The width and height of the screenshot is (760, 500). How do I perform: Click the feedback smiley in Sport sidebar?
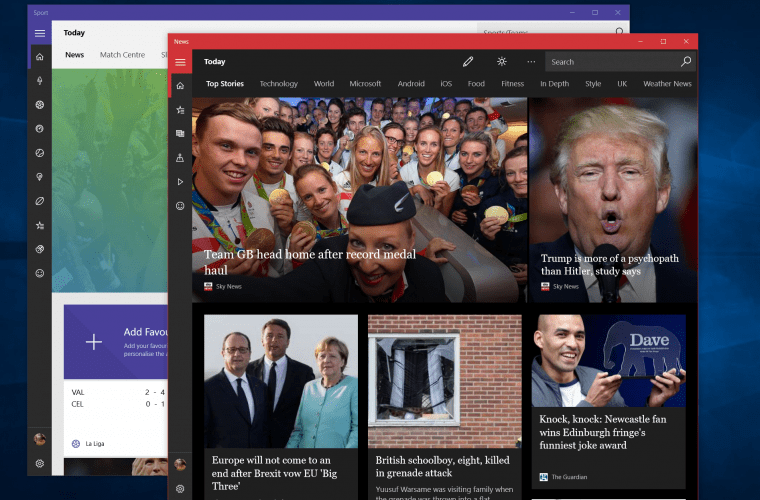click(40, 273)
